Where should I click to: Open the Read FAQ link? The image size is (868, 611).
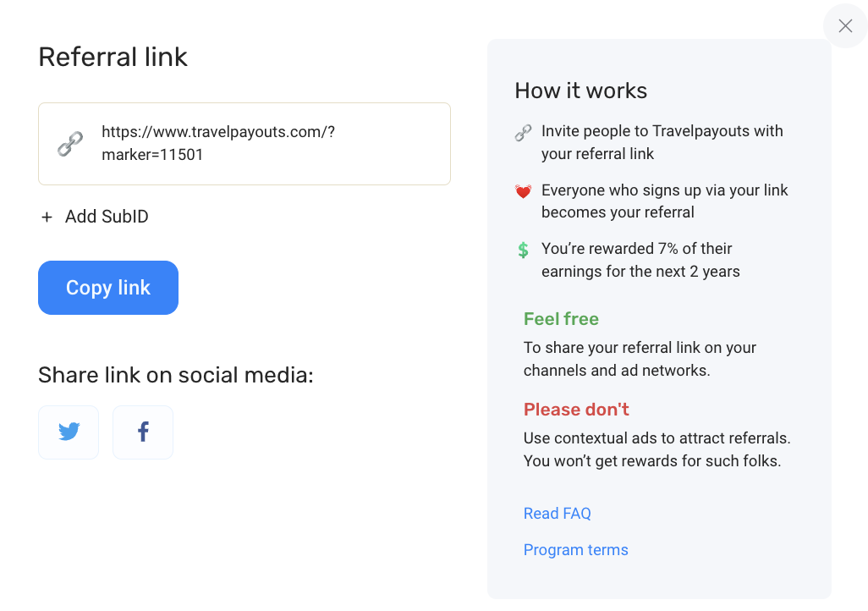point(557,514)
